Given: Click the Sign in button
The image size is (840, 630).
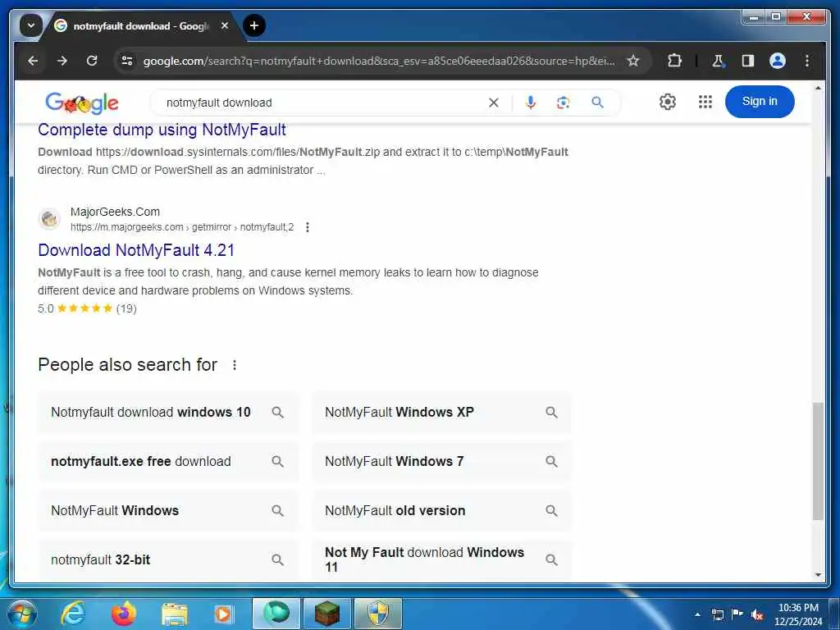Looking at the screenshot, I should coord(759,101).
